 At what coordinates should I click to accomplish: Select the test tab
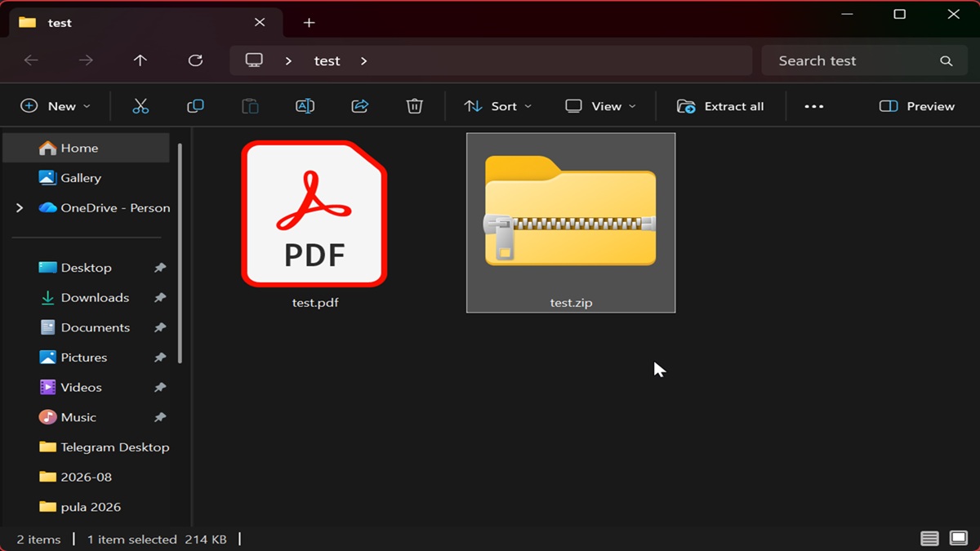[145, 23]
